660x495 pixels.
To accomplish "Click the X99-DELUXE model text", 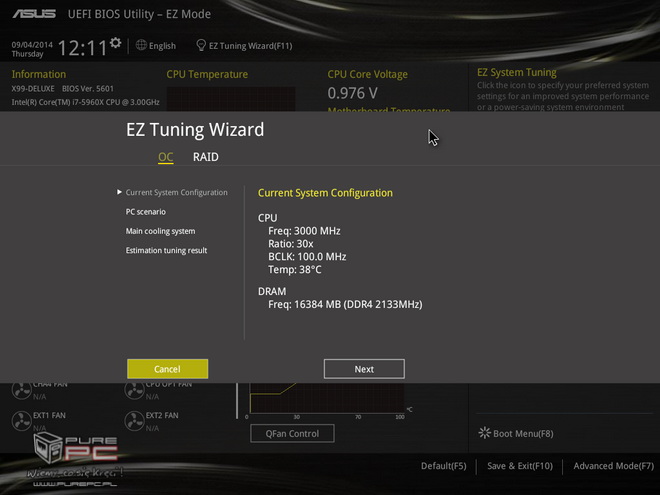I will click(x=33, y=89).
